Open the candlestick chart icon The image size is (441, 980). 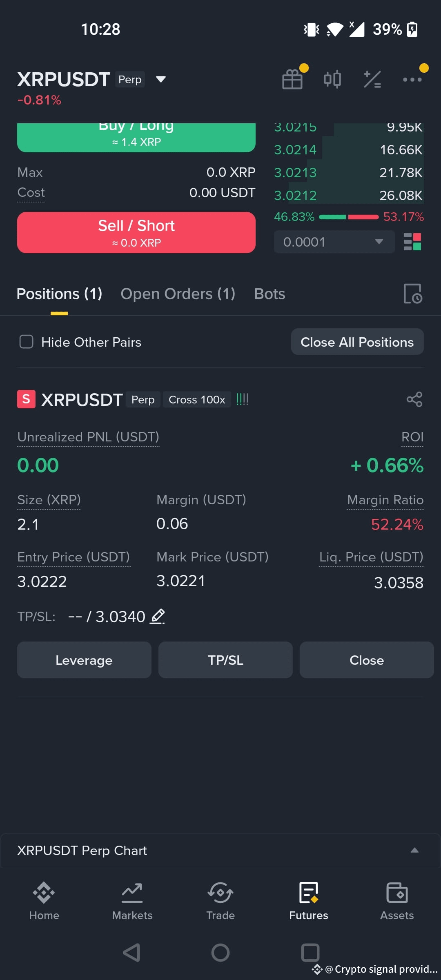[332, 79]
